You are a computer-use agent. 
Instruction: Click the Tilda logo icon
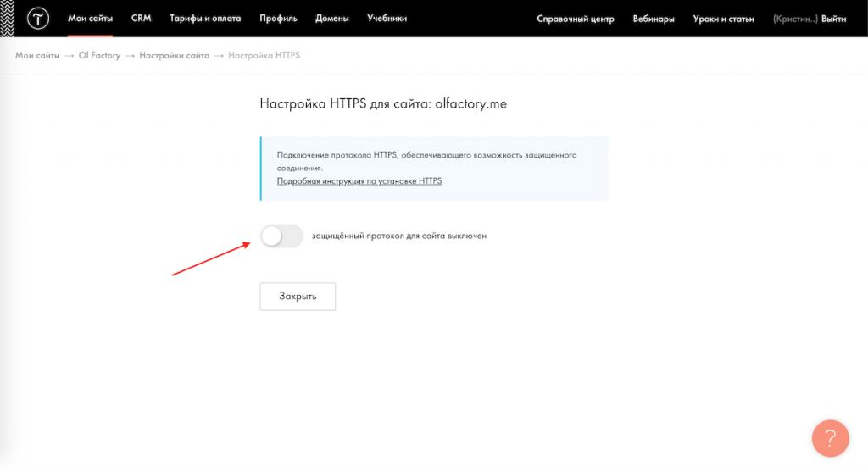point(38,19)
